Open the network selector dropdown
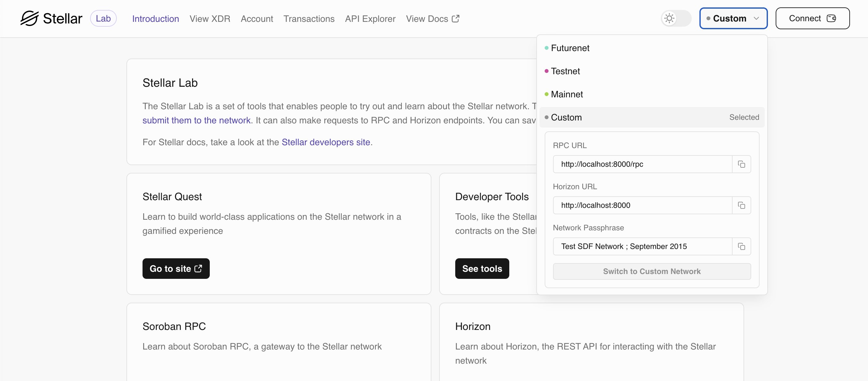 pyautogui.click(x=733, y=18)
